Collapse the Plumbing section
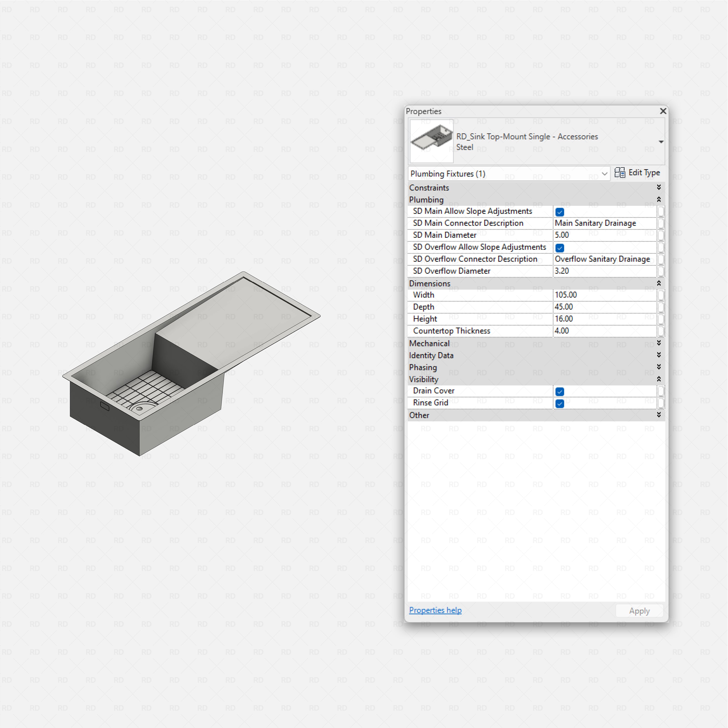Image resolution: width=728 pixels, height=728 pixels. pyautogui.click(x=659, y=199)
